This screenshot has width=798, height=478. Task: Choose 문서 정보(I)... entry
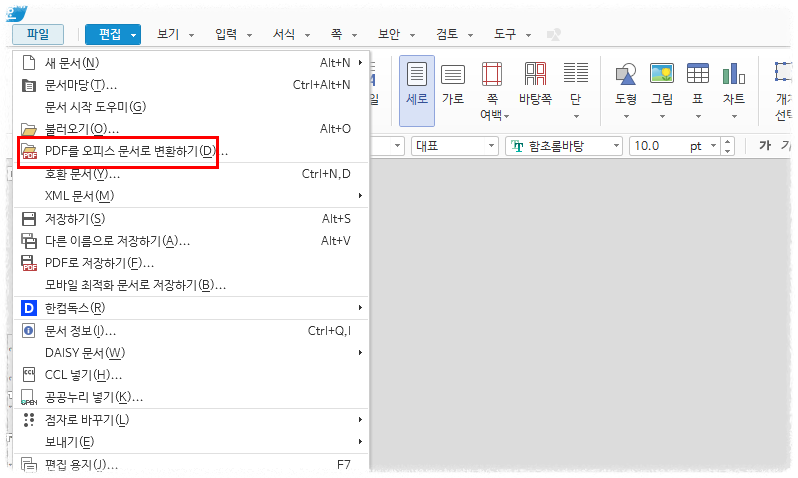click(x=191, y=331)
